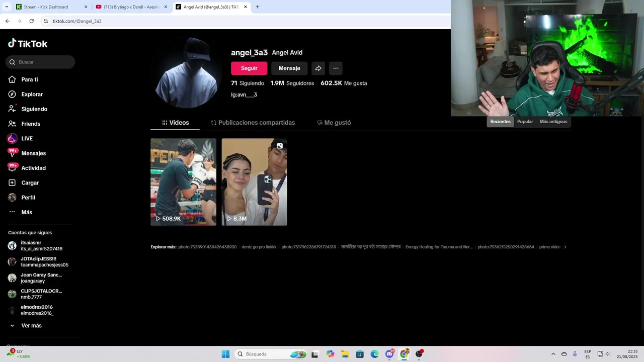Image resolution: width=644 pixels, height=362 pixels.
Task: Close the Kick Dashboard browser tab
Action: click(86, 7)
